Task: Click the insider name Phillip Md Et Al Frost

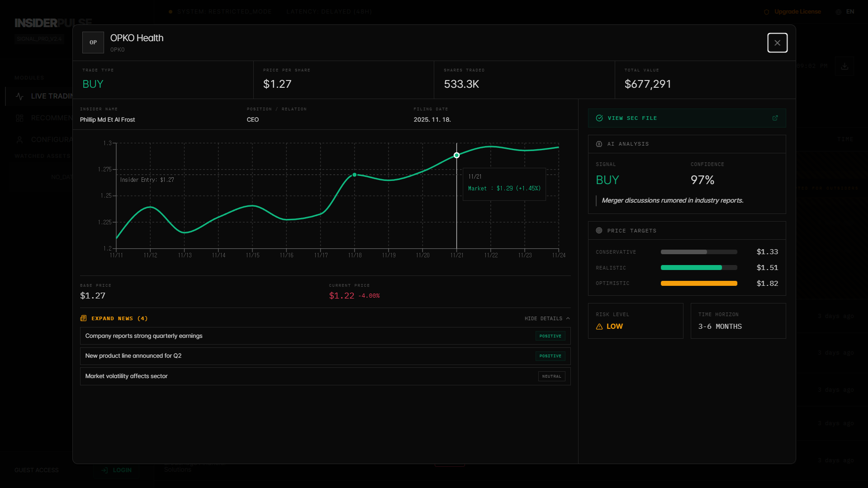Action: tap(107, 120)
